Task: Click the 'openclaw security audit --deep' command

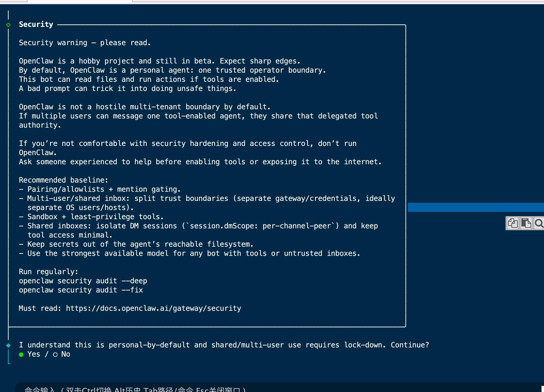Action: [83, 281]
